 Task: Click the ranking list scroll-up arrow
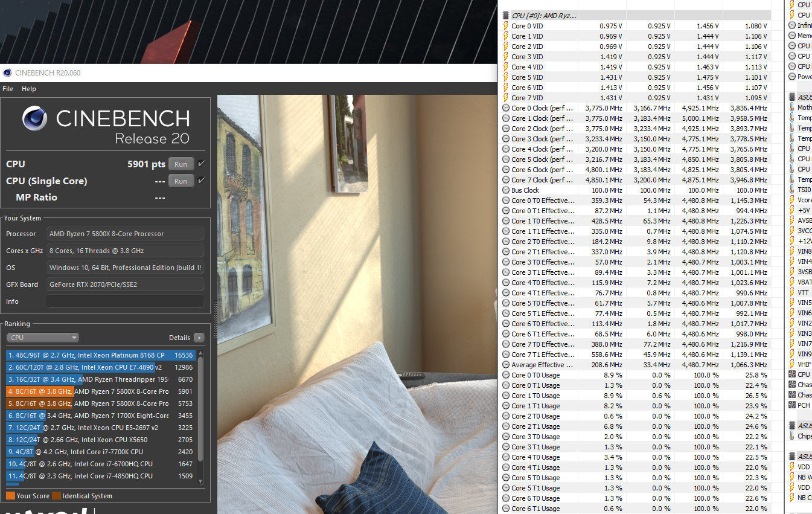(x=200, y=353)
